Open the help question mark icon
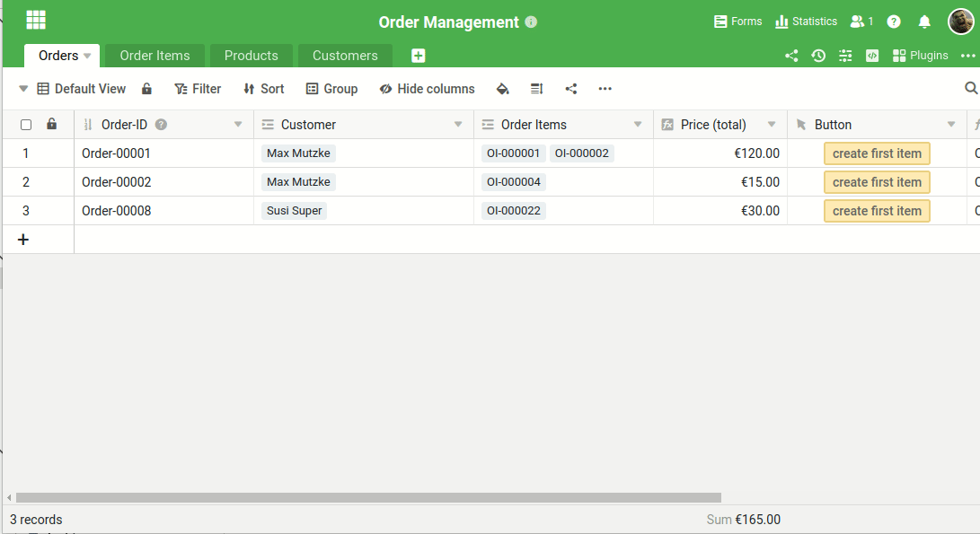 [x=893, y=21]
